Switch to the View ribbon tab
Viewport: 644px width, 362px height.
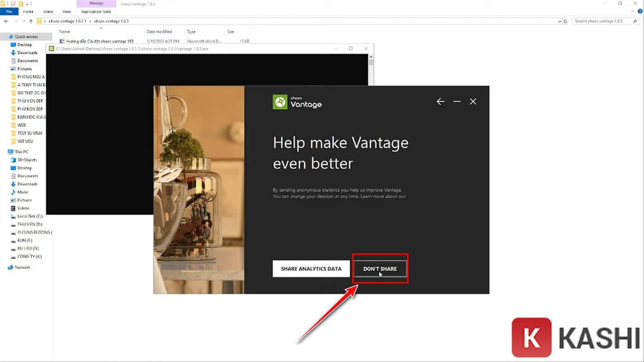pyautogui.click(x=67, y=12)
